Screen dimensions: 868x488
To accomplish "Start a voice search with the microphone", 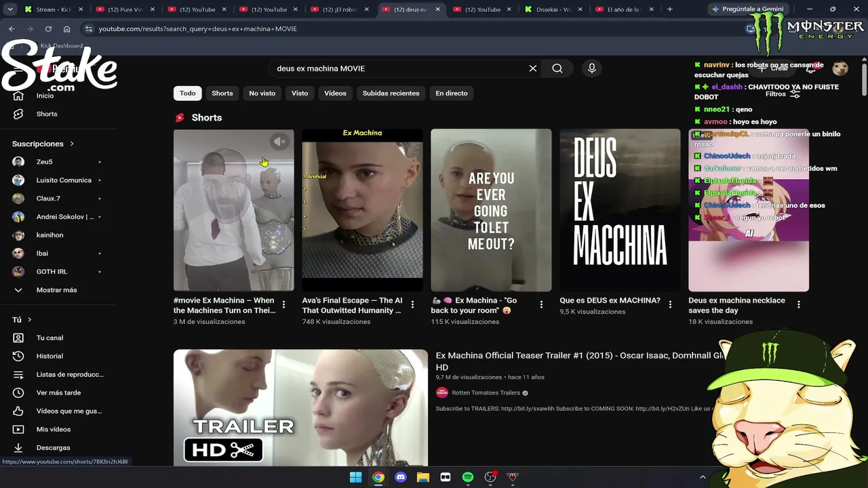I will [x=592, y=68].
